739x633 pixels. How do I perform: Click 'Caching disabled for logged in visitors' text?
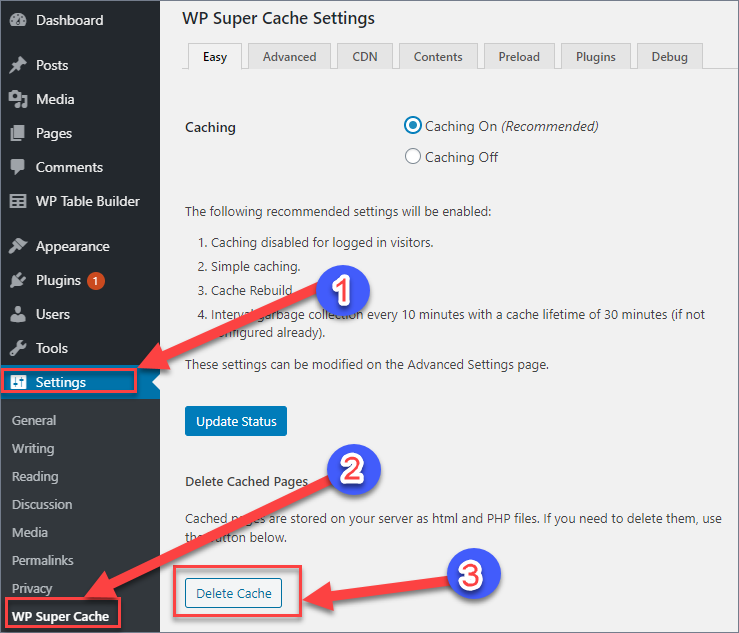322,242
